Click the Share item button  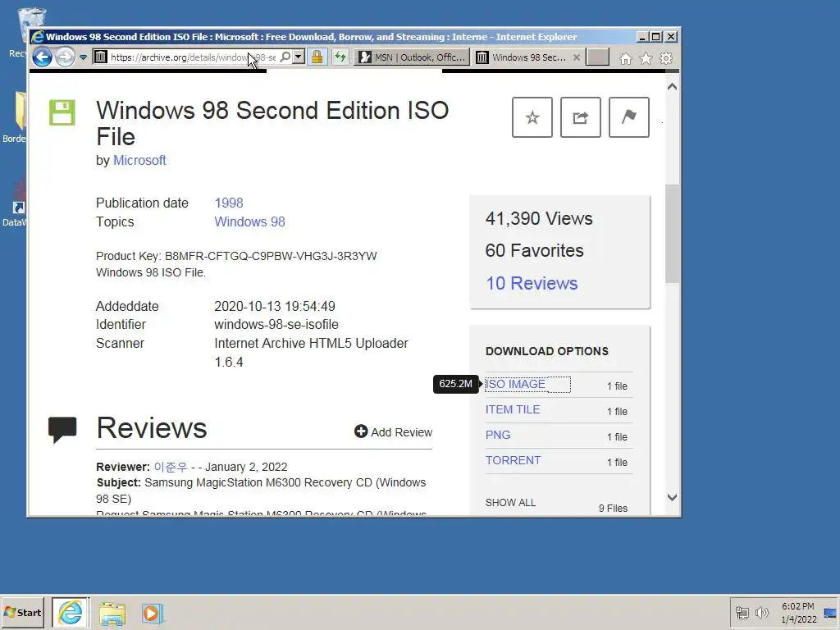pyautogui.click(x=581, y=117)
